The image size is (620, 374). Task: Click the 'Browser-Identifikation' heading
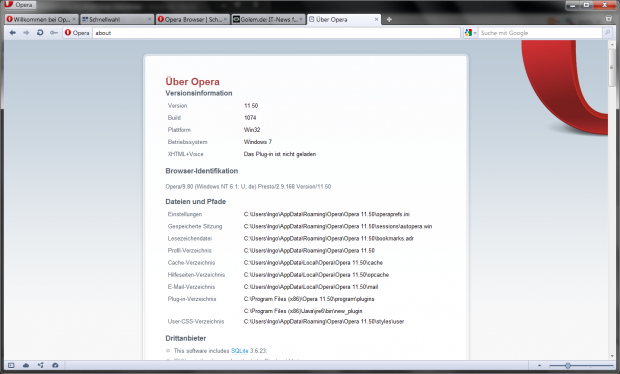pyautogui.click(x=202, y=171)
